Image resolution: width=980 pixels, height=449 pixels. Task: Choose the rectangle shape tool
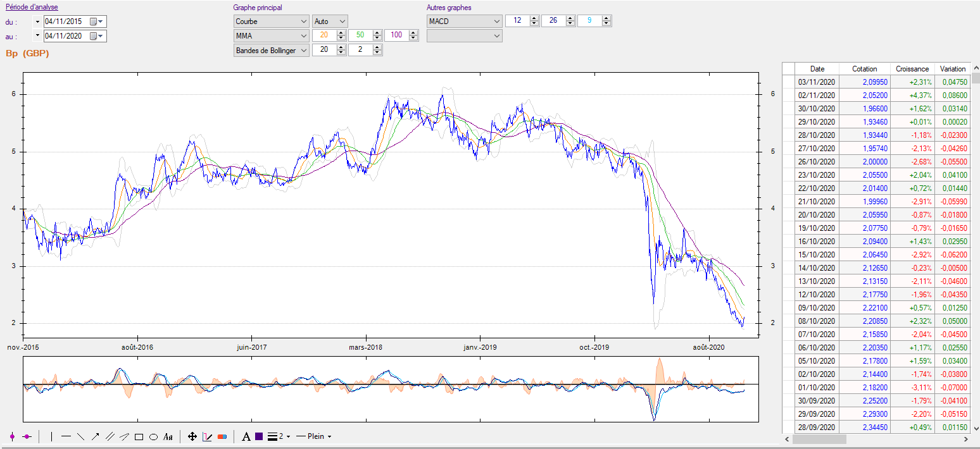coord(139,436)
